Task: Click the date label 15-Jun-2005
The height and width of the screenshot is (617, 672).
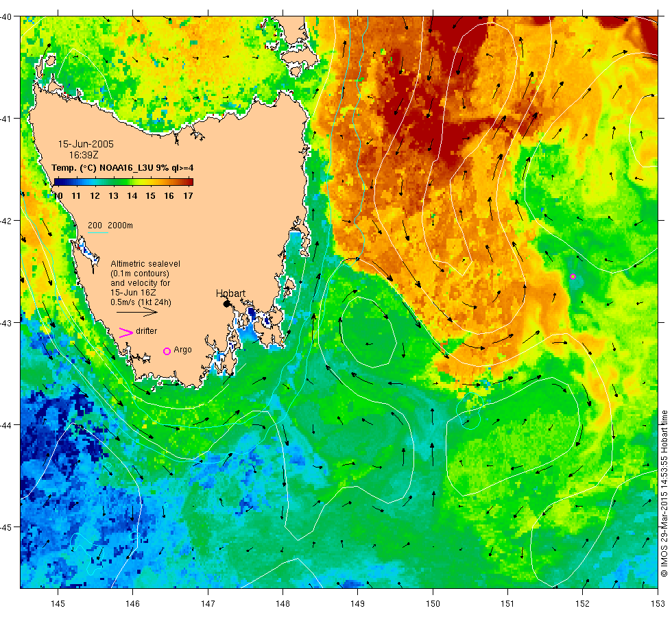Action: (86, 144)
